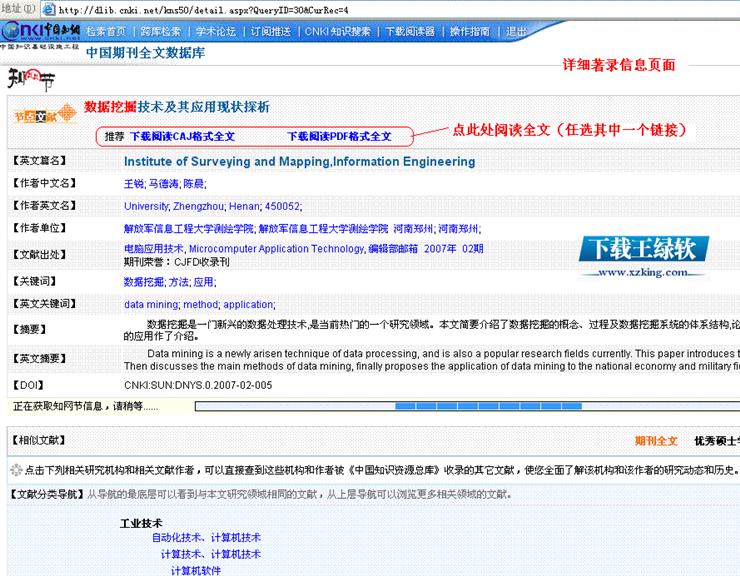Click the DOI value CNKI:SUN:DNYS.0.2007-02-005
Viewport: 740px width, 576px height.
coord(198,385)
